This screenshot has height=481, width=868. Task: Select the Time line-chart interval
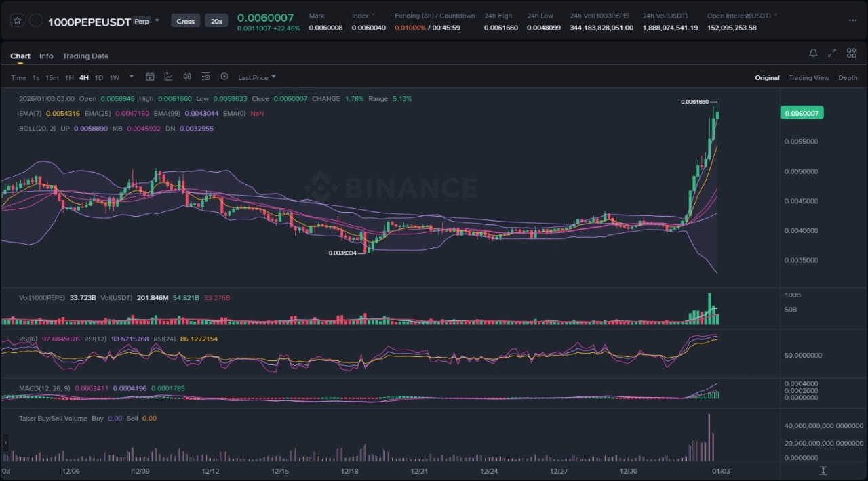point(18,77)
